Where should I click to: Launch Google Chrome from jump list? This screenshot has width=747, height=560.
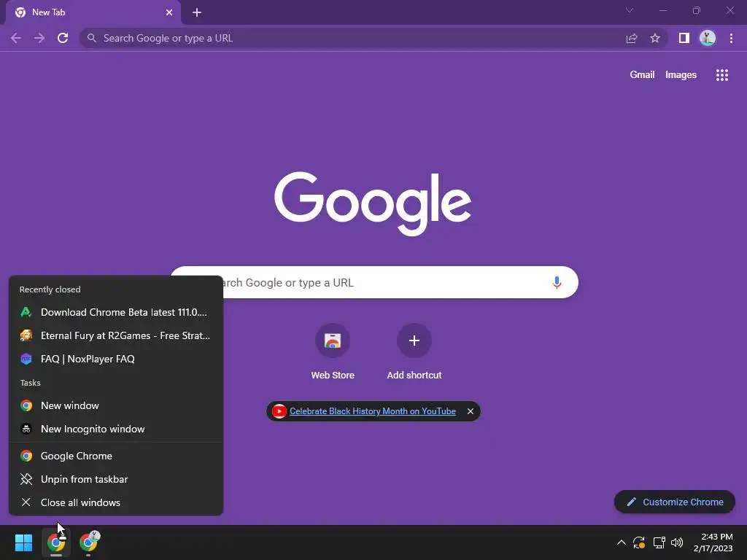coord(116,456)
